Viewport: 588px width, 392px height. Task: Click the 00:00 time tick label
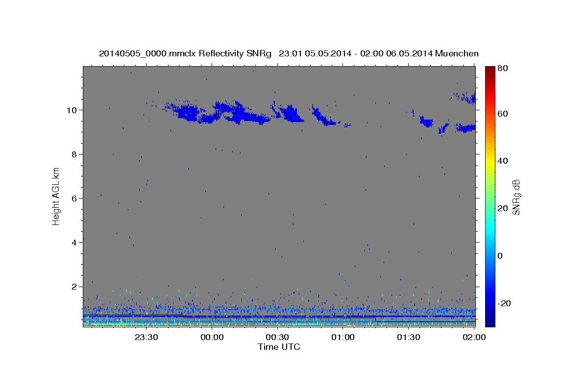tap(212, 337)
